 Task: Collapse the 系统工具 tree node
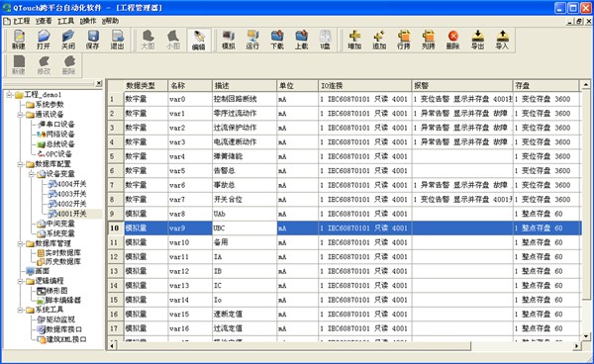pos(20,310)
